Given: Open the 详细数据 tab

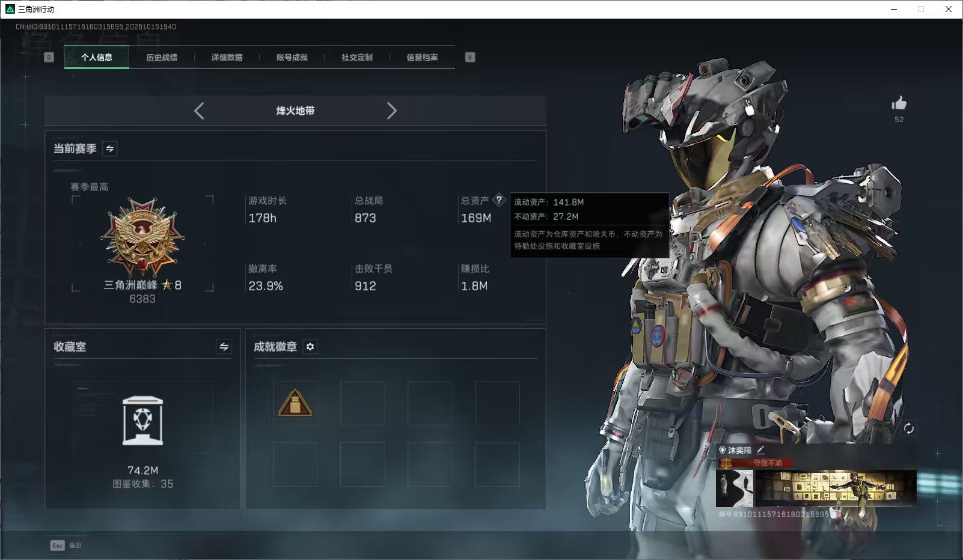Looking at the screenshot, I should tap(227, 57).
